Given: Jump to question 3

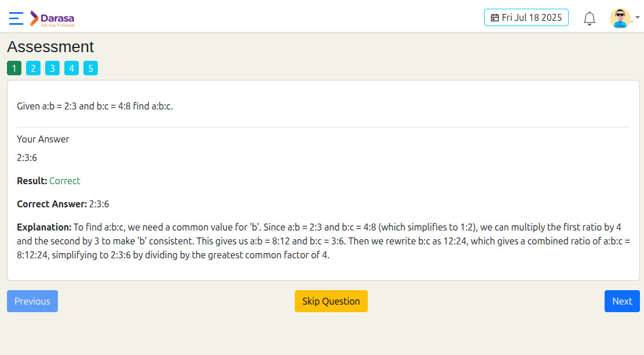Looking at the screenshot, I should coord(52,68).
